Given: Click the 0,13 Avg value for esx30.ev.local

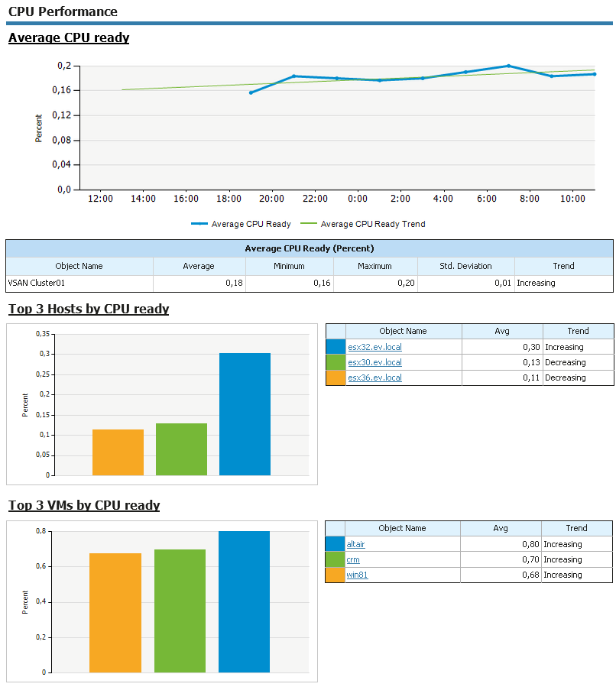Looking at the screenshot, I should coord(503,362).
